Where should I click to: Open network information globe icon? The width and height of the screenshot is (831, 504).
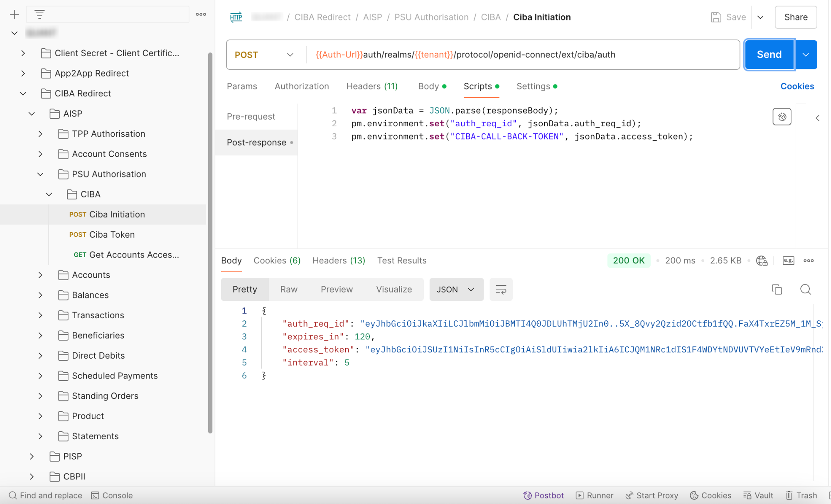[x=762, y=261]
